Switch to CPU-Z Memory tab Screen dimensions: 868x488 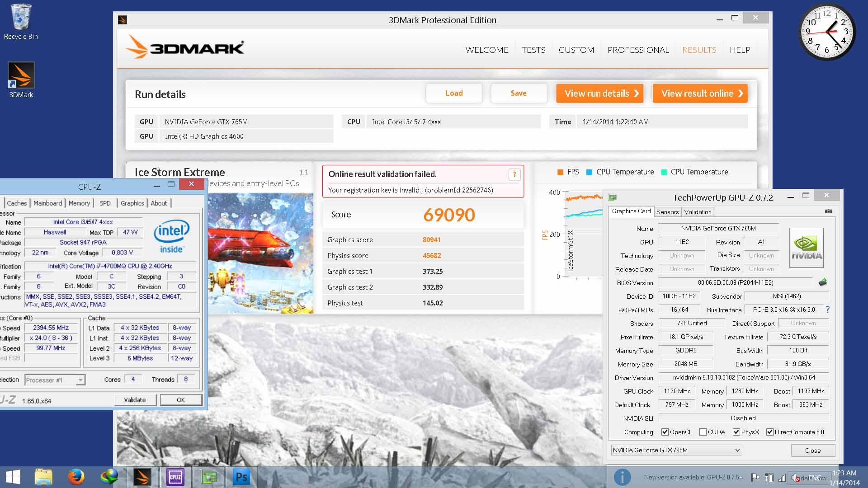79,203
